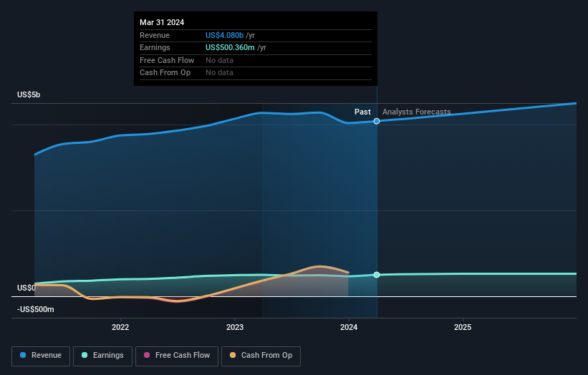Click the Free Cash Flow label in tooltip

(167, 60)
